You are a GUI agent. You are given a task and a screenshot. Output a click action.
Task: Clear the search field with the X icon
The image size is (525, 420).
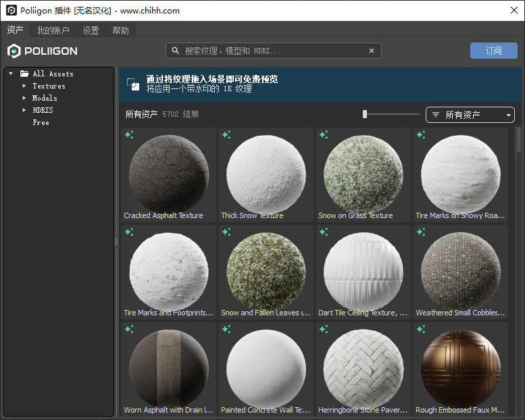coord(372,51)
